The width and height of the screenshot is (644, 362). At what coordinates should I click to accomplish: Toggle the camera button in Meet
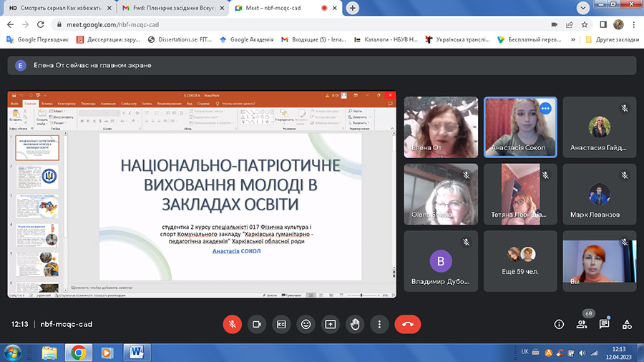[256, 324]
